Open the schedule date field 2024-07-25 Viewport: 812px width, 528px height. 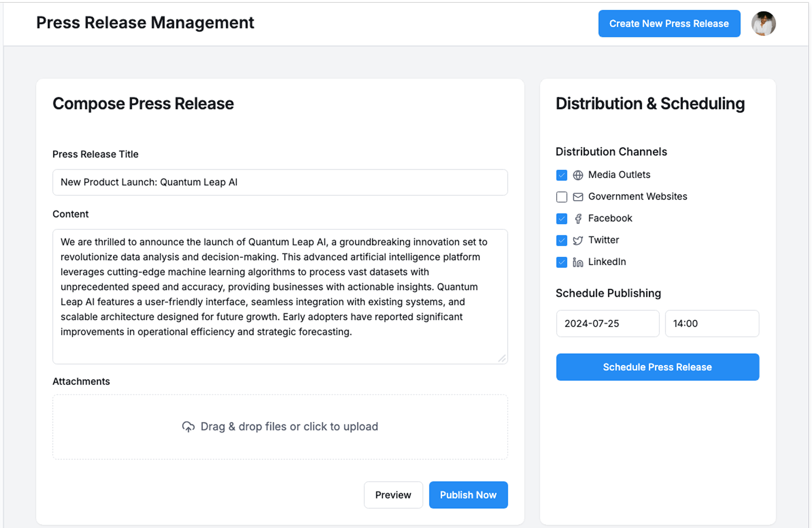click(x=607, y=324)
